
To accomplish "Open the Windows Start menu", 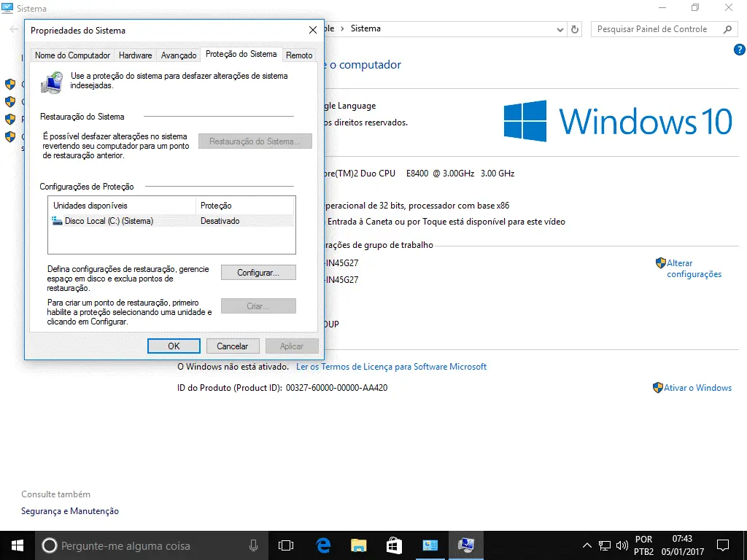I will [x=18, y=545].
